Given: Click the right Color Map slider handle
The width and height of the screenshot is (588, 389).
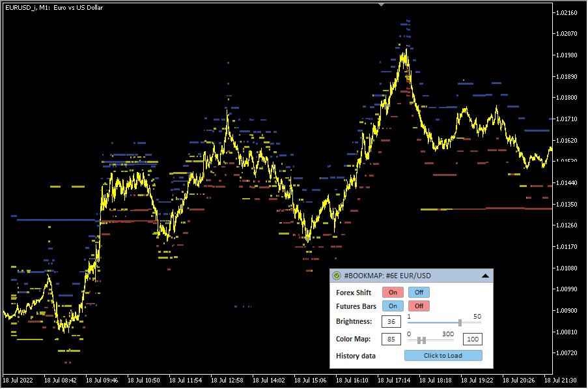Looking at the screenshot, I should click(x=425, y=340).
